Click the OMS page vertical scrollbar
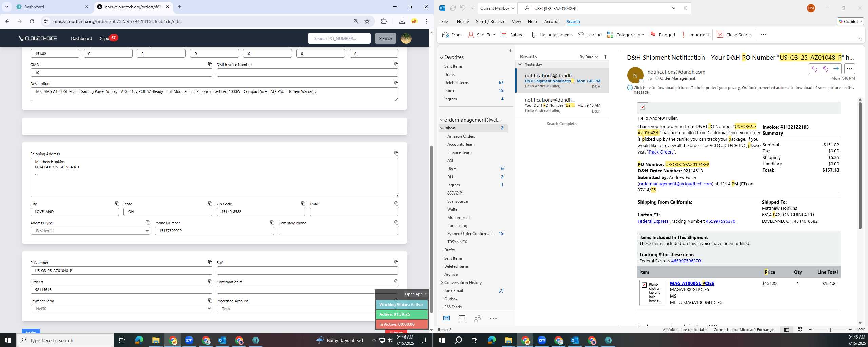 pos(431,229)
